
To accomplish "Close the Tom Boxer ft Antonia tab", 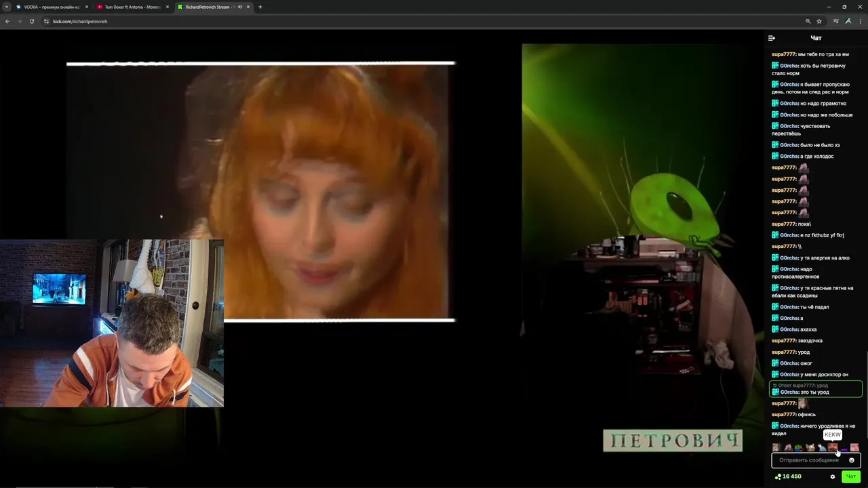I will [x=167, y=7].
